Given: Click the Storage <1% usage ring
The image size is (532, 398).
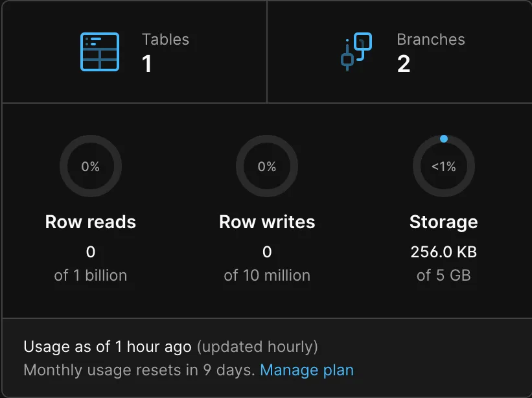Looking at the screenshot, I should 444,166.
